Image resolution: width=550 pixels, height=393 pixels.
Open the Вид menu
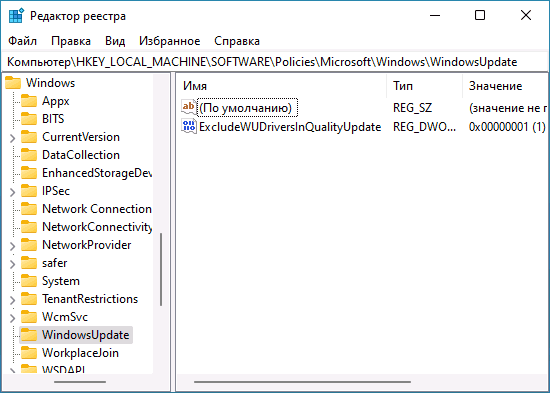coord(115,41)
